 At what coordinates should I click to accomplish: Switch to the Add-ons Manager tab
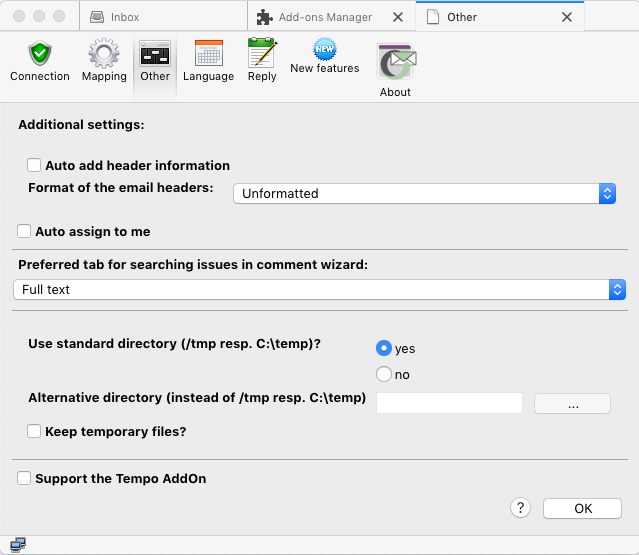(325, 17)
